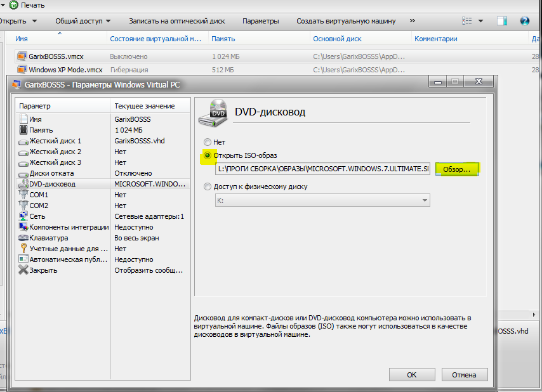
Task: Click the Имя document icon in parameter list
Action: point(23,119)
